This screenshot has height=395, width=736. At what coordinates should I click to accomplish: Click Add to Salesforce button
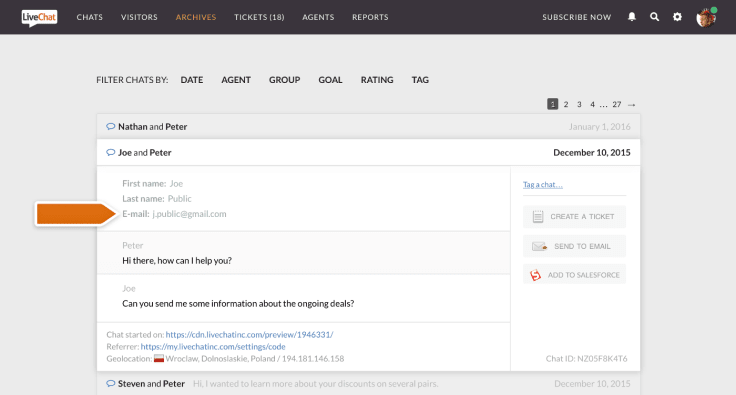coord(575,275)
